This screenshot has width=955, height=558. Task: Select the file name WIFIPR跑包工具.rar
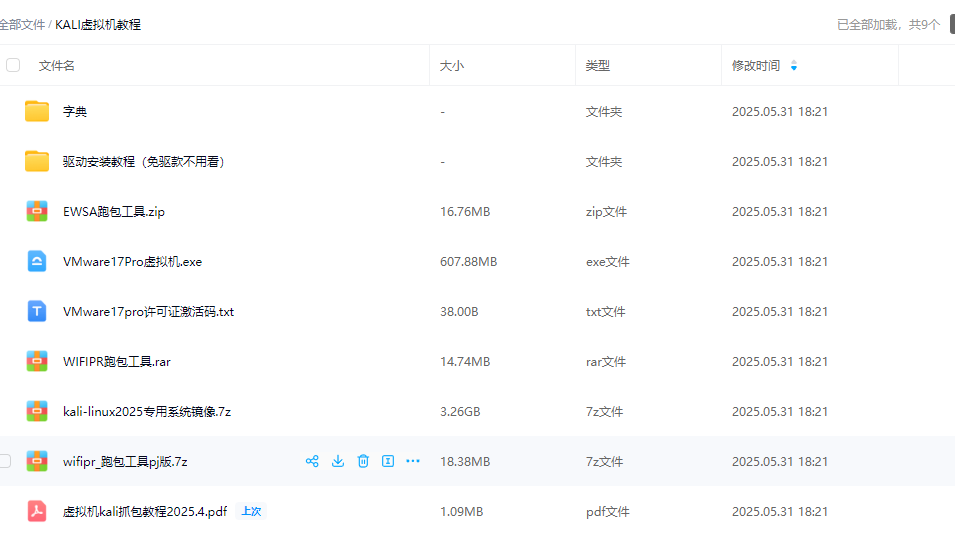[x=117, y=361]
